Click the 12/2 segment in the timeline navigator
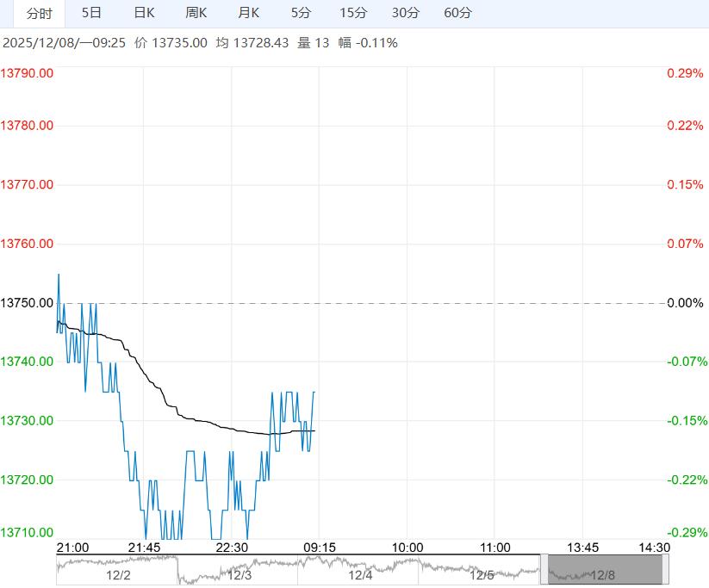709x588 pixels. pyautogui.click(x=118, y=574)
